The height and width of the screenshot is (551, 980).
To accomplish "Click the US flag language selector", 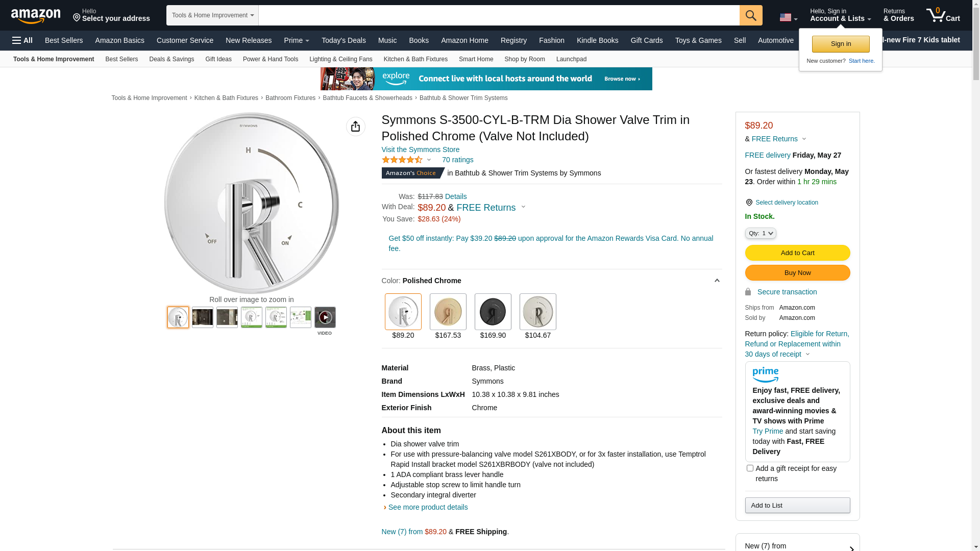I will pos(788,18).
